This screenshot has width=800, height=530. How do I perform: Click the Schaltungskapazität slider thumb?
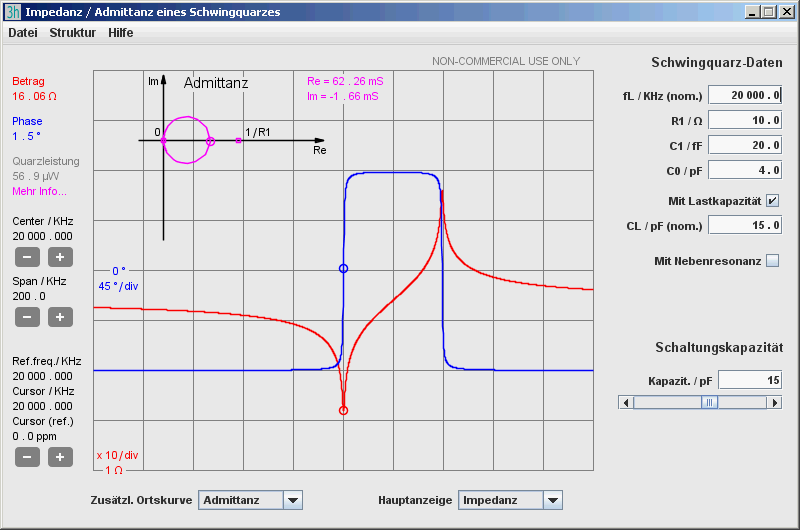(x=709, y=402)
